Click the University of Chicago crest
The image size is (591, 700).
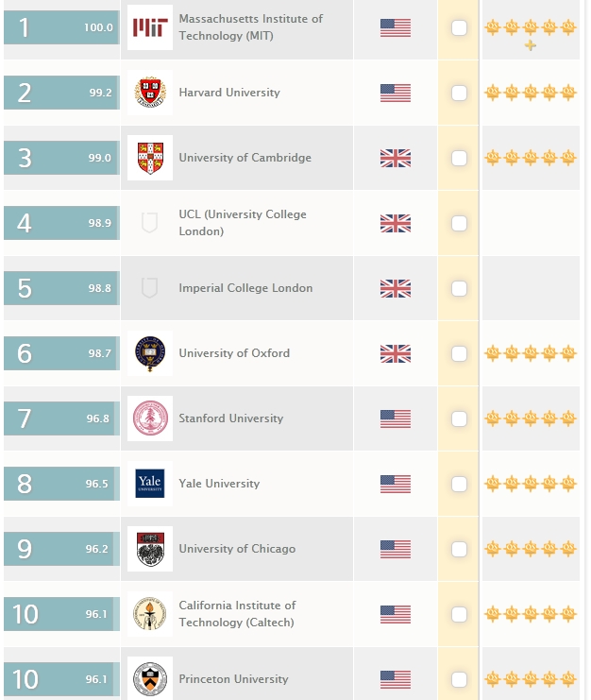(149, 549)
